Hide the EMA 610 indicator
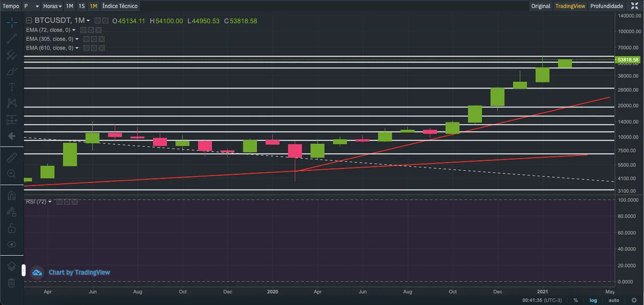Viewport: 644px width, 305px height. pos(87,48)
